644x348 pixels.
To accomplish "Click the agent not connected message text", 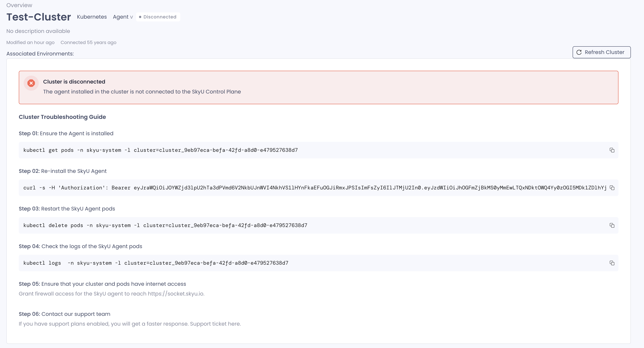I will pos(142,92).
